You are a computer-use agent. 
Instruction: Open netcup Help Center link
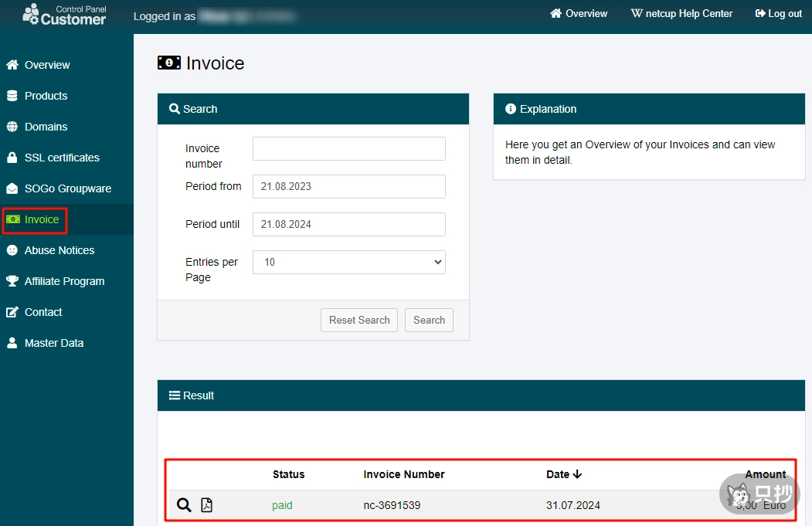click(x=682, y=14)
